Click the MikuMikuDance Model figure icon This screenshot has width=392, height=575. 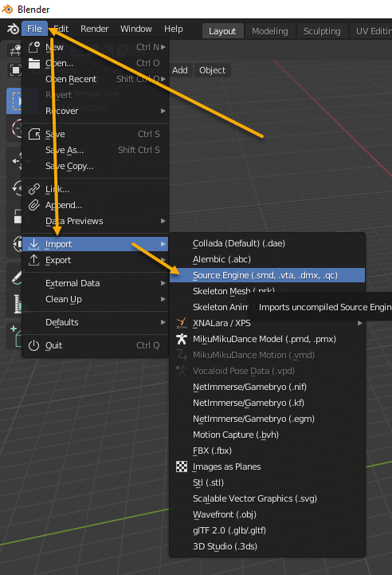182,339
